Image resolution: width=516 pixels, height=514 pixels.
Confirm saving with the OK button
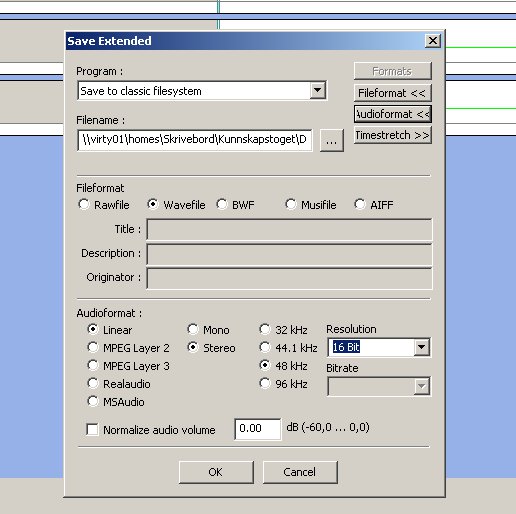pos(216,472)
